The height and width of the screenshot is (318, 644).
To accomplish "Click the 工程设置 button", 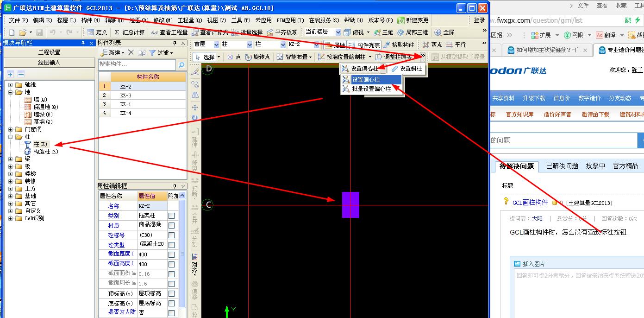I will [x=49, y=52].
